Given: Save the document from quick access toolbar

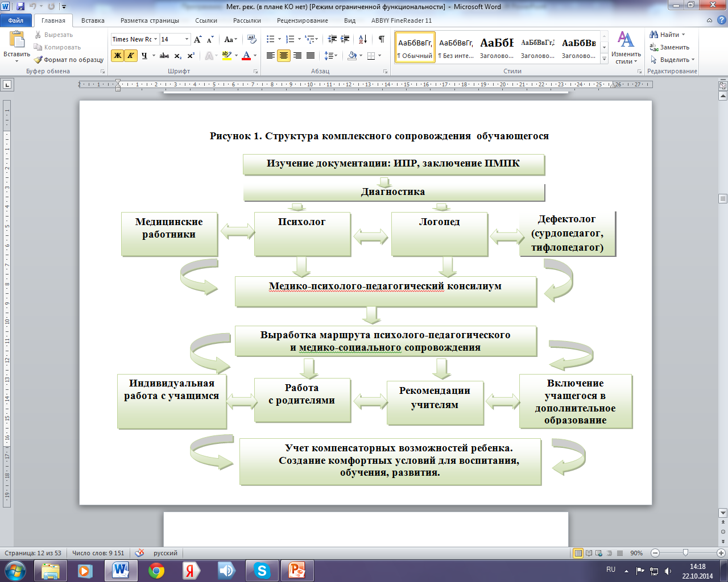Looking at the screenshot, I should (20, 6).
